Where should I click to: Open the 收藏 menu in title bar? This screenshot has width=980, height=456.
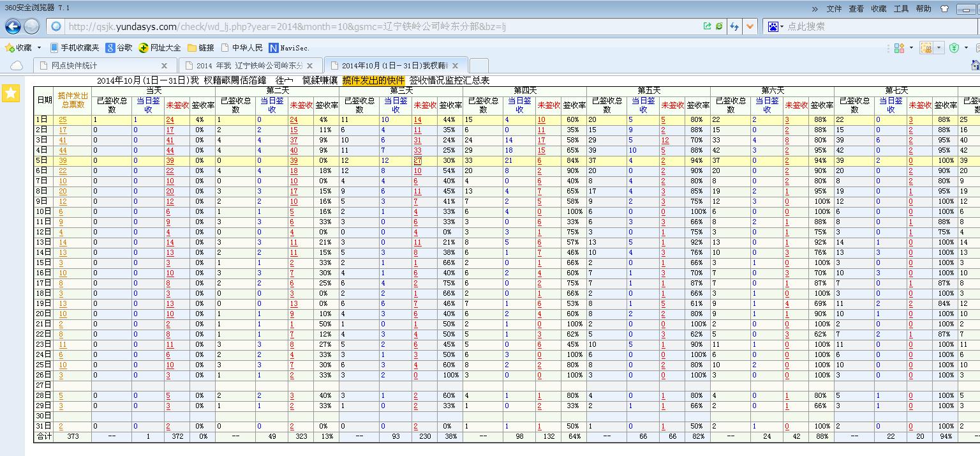click(879, 9)
